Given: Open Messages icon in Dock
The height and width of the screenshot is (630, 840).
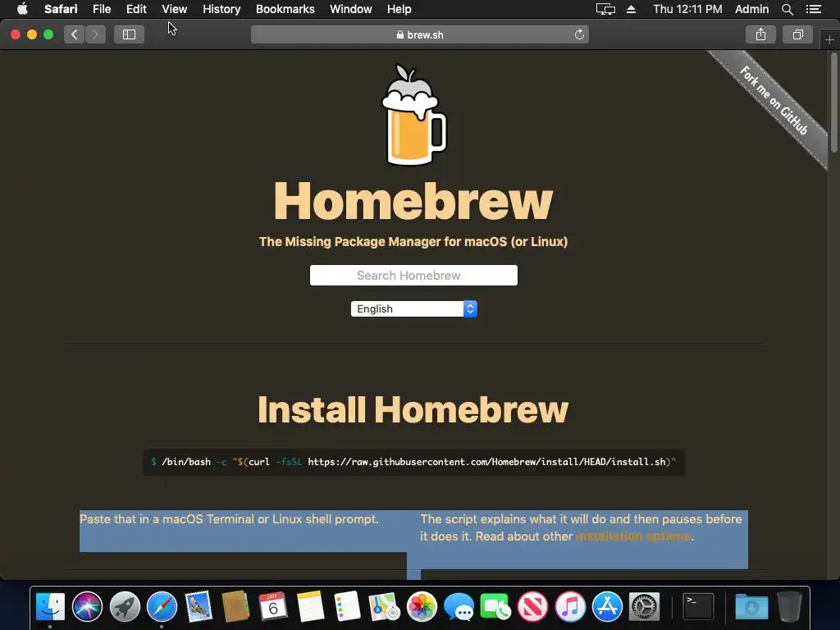Looking at the screenshot, I should pyautogui.click(x=459, y=607).
